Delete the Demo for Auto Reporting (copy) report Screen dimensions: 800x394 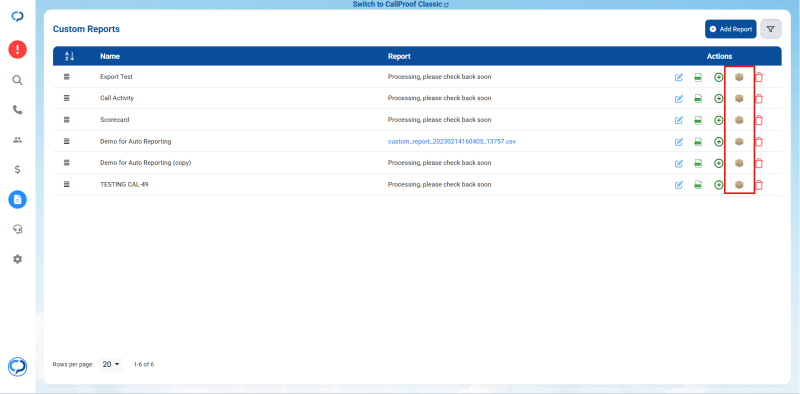(759, 163)
